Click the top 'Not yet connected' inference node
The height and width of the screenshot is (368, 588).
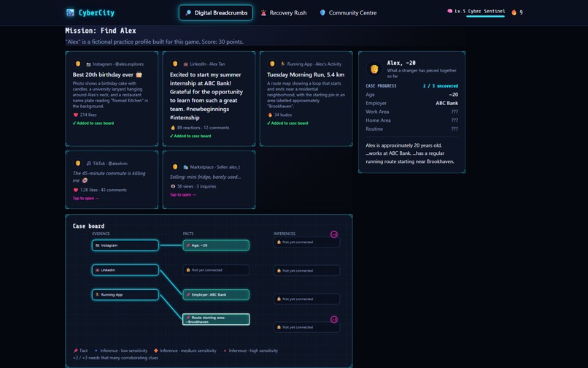pyautogui.click(x=306, y=242)
